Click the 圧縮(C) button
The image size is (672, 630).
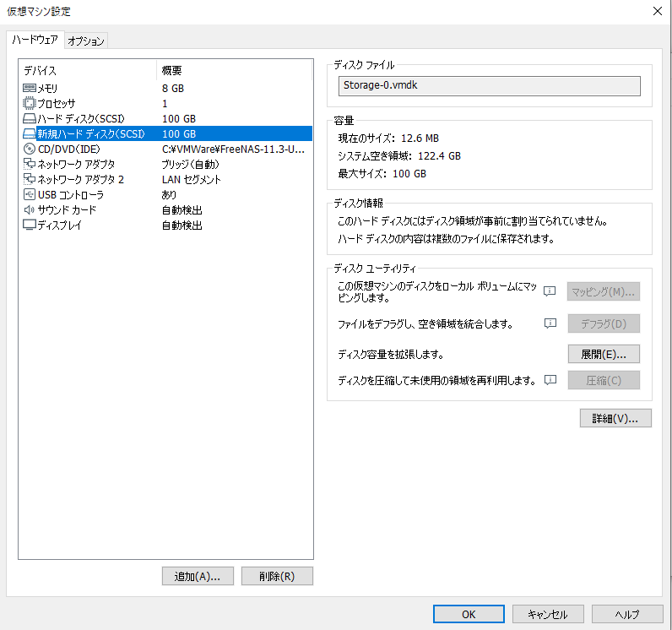[x=604, y=380]
